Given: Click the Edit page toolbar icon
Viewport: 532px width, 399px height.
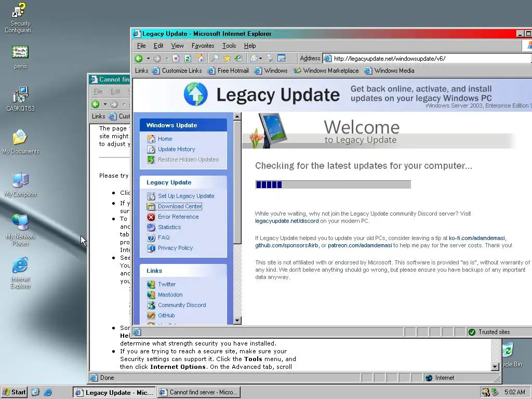Looking at the screenshot, I should click(281, 58).
